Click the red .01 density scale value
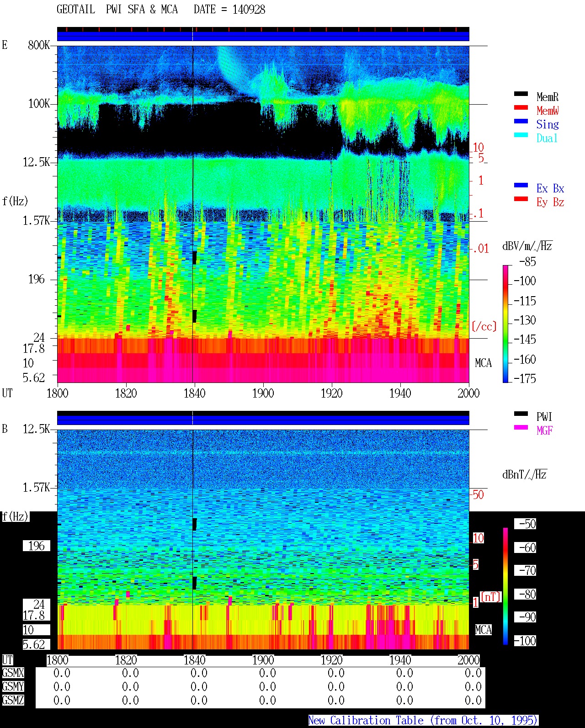Screen dimensions: 585x728 click(481, 249)
